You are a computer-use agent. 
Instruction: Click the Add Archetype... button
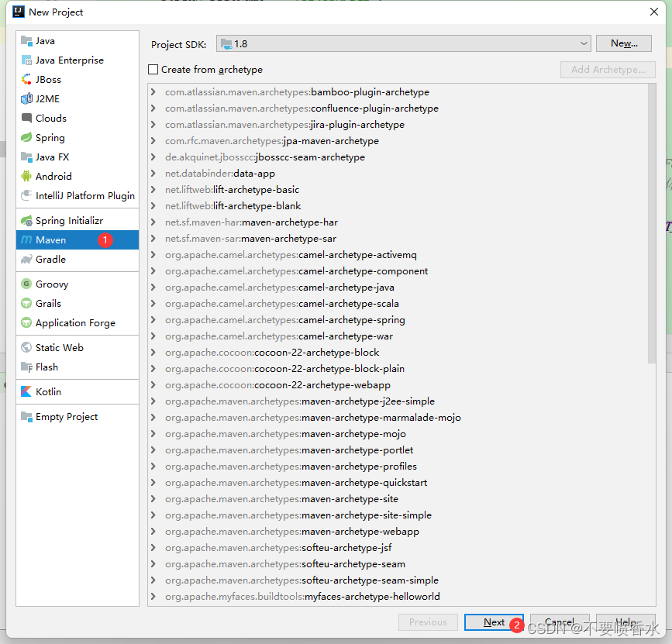pyautogui.click(x=608, y=70)
